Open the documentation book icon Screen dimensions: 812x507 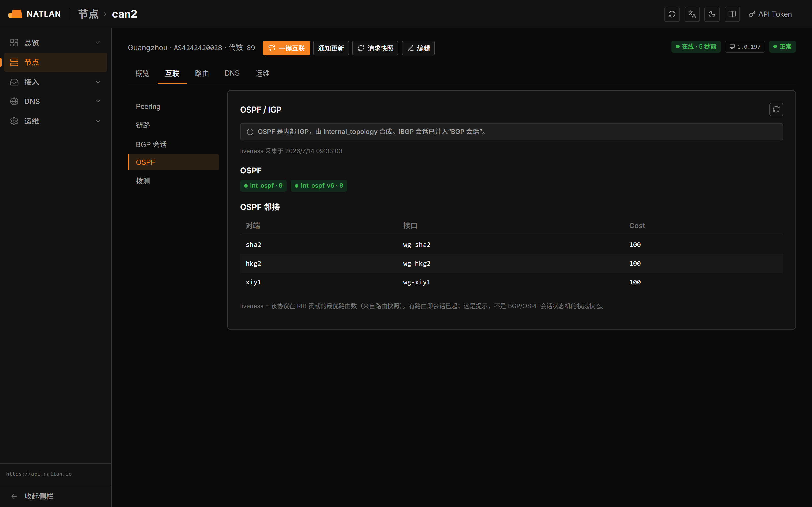point(732,14)
